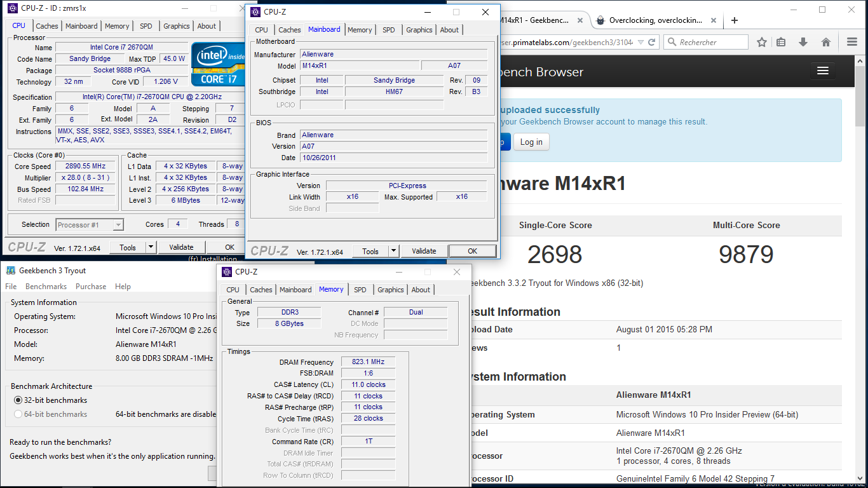Viewport: 868px width, 488px height.
Task: Click the Geekbench 3 Tryout title icon
Action: (x=11, y=270)
